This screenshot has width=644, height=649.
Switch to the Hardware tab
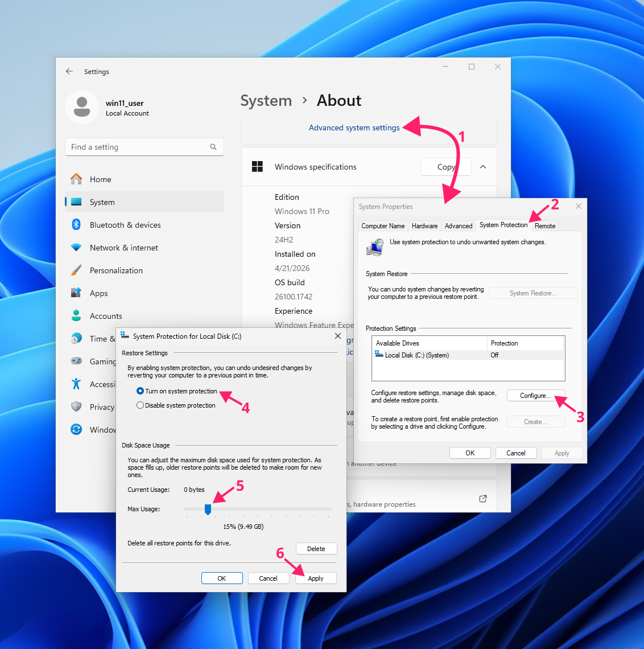[x=425, y=226]
